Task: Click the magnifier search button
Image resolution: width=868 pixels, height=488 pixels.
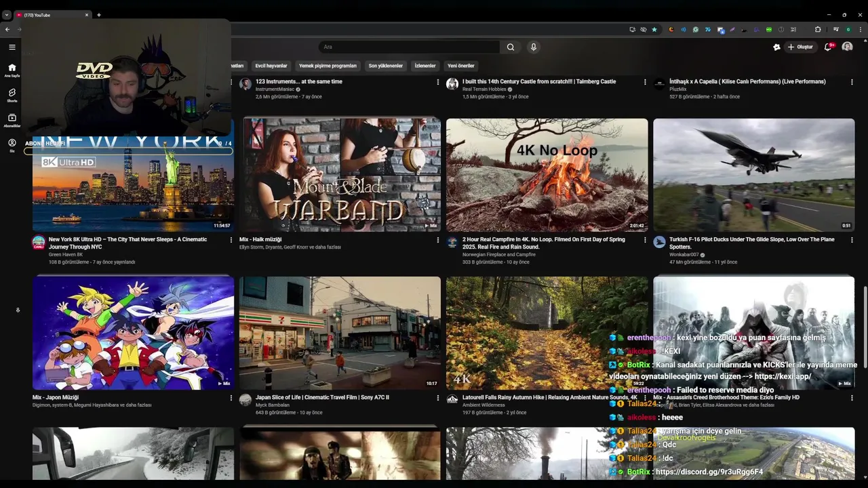Action: point(511,47)
